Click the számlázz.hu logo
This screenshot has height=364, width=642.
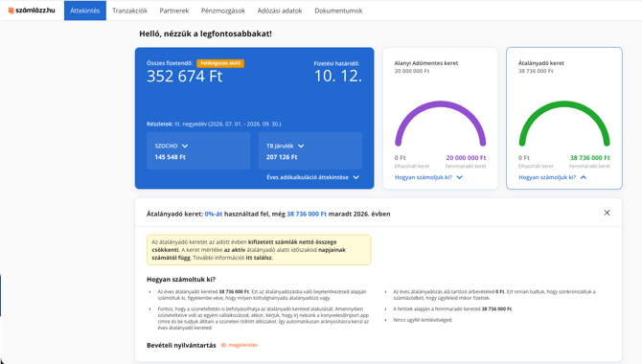[32, 11]
